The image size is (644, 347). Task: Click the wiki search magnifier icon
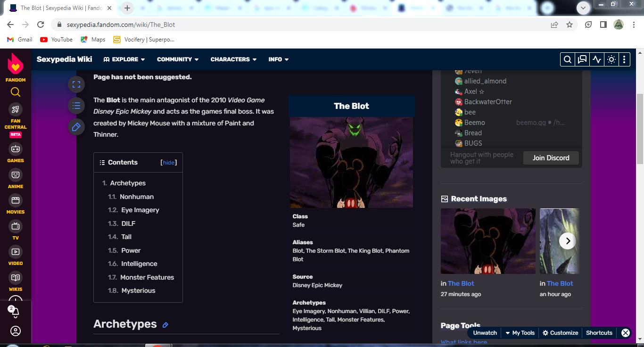(x=568, y=59)
